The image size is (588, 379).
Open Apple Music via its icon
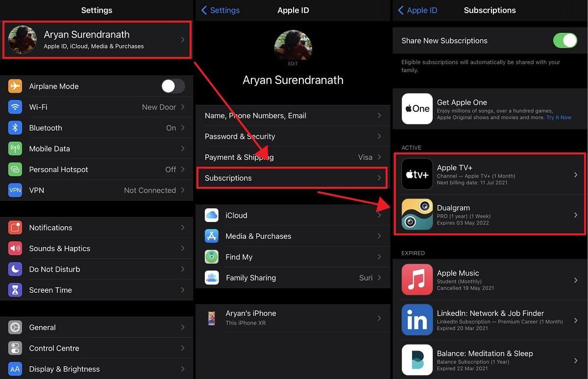click(x=417, y=279)
